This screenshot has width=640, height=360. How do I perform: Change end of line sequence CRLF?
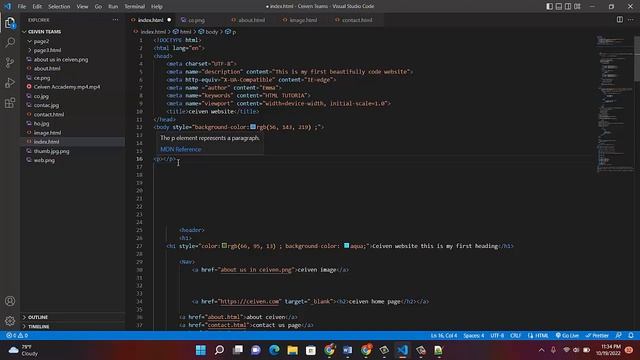click(x=516, y=336)
